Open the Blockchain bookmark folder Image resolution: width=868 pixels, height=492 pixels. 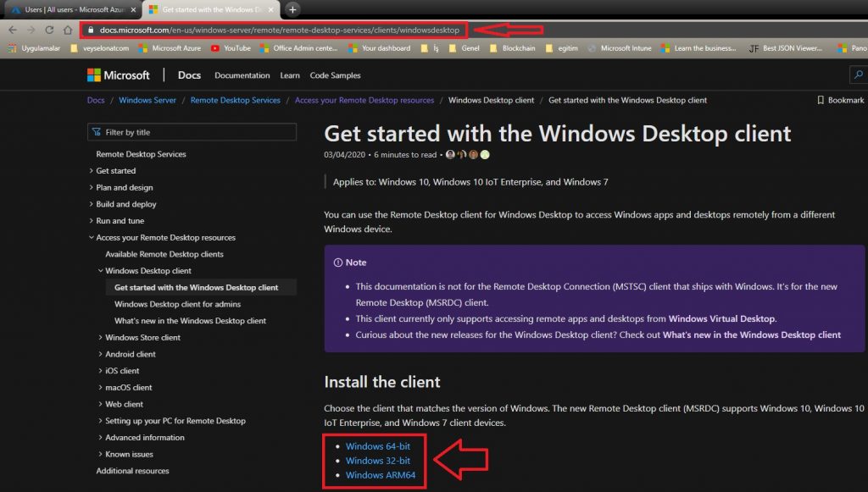click(513, 48)
